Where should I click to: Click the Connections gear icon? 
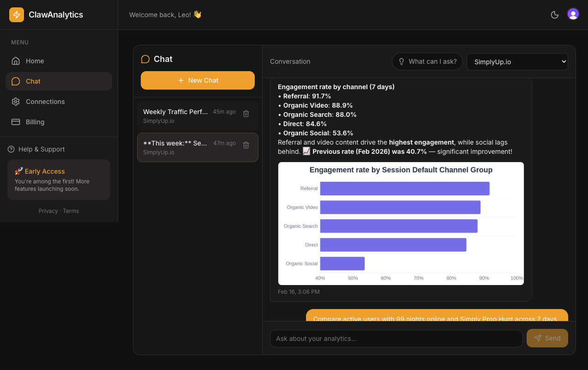tap(15, 101)
